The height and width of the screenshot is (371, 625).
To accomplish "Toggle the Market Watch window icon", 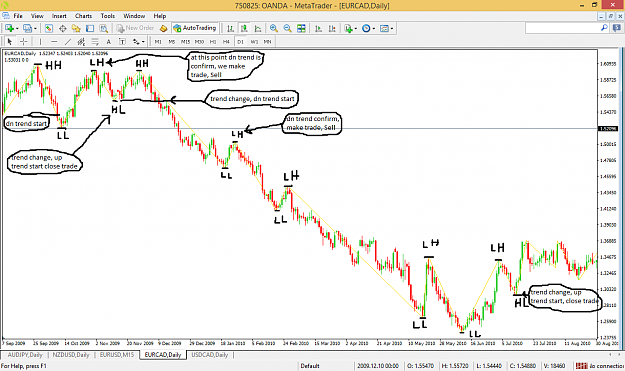I will coord(49,28).
